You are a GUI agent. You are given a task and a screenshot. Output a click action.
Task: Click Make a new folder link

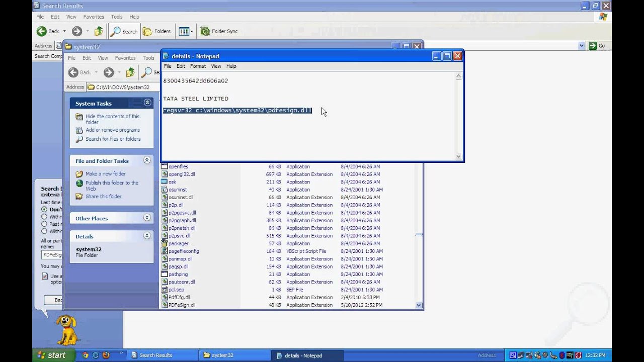(x=105, y=174)
